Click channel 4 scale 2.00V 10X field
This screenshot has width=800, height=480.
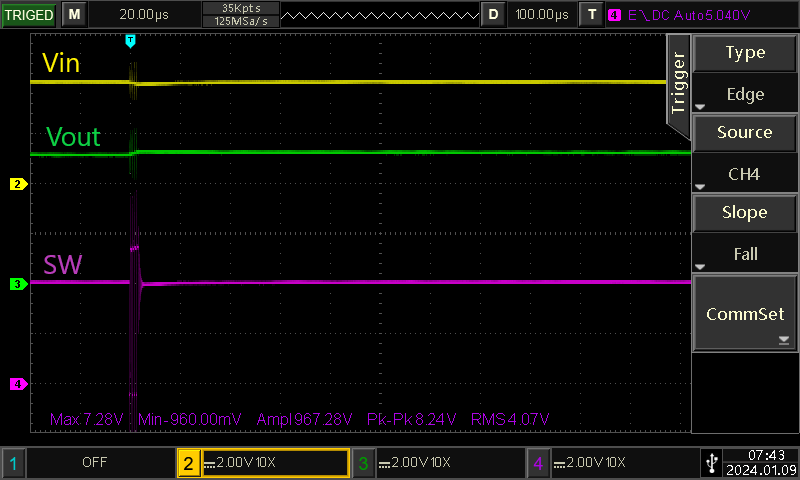click(x=626, y=463)
